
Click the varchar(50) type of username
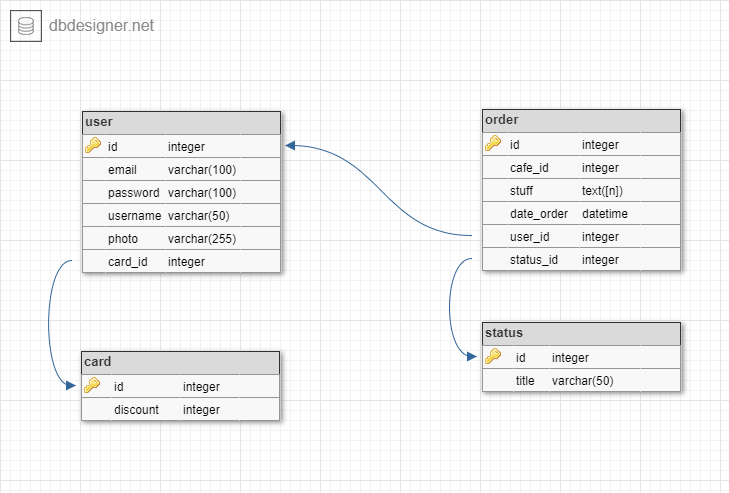pyautogui.click(x=199, y=216)
